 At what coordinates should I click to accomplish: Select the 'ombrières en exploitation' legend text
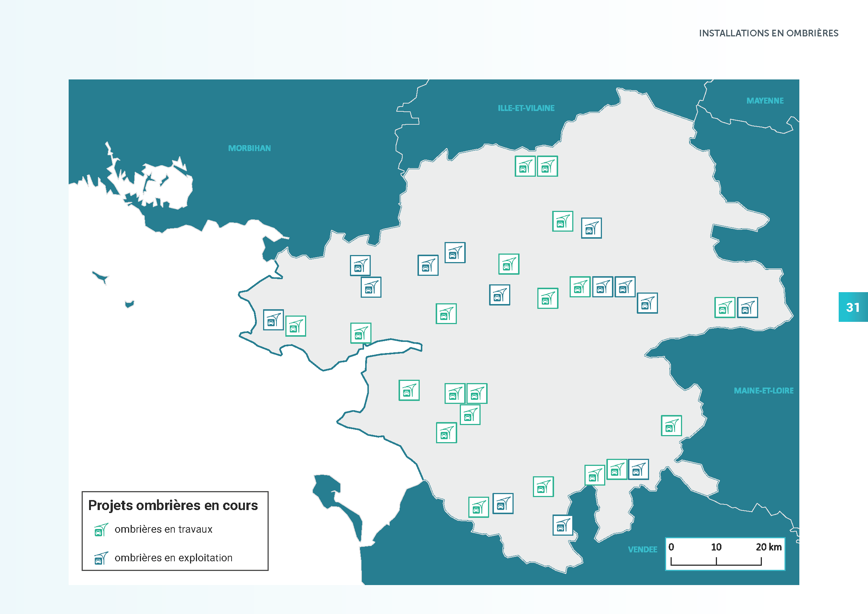174,558
